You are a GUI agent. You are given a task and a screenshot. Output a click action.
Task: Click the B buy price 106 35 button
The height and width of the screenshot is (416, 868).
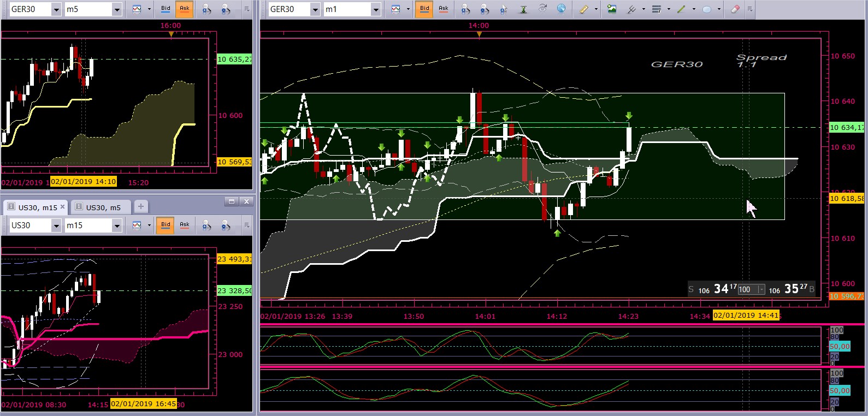click(x=792, y=289)
